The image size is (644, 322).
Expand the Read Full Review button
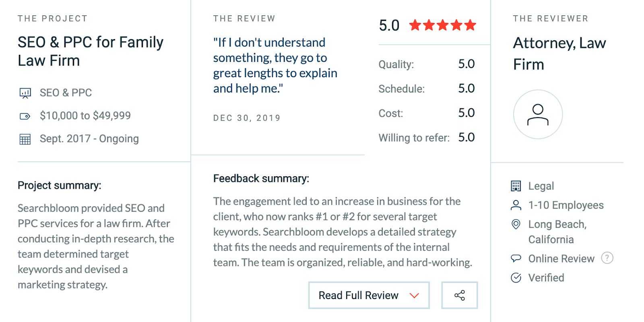[x=369, y=295]
